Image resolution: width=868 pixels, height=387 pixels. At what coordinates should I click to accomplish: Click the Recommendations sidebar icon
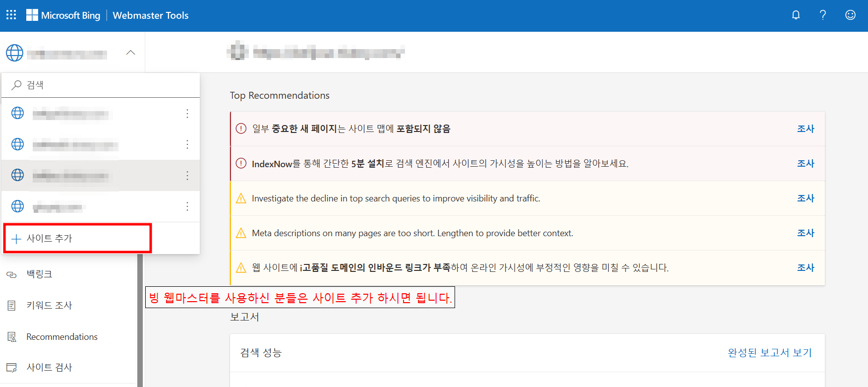(x=11, y=337)
